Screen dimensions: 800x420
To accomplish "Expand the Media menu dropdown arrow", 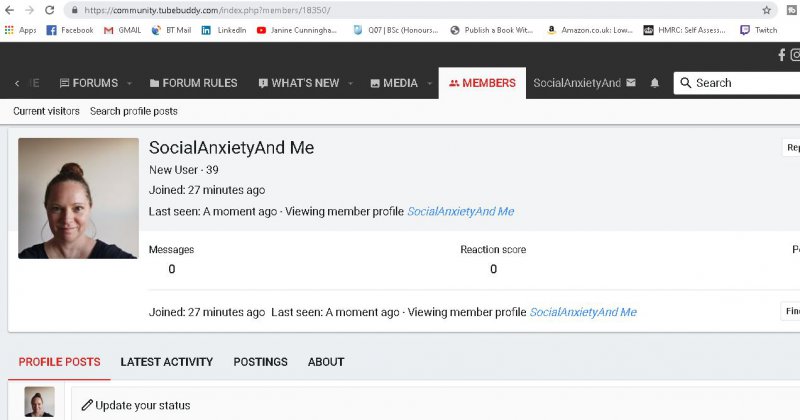I will tap(426, 83).
